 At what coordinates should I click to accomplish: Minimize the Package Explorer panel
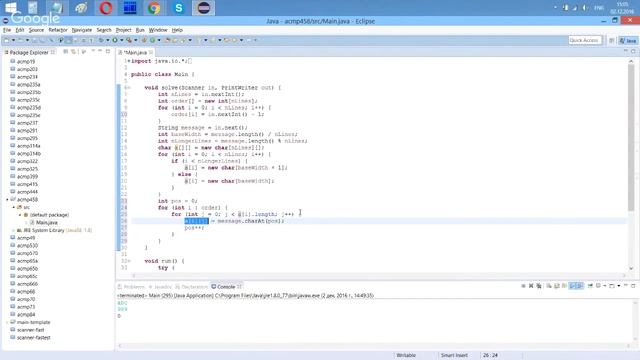click(x=100, y=51)
